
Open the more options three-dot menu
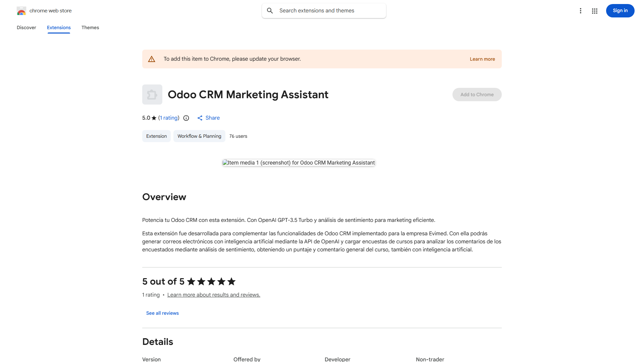point(581,10)
